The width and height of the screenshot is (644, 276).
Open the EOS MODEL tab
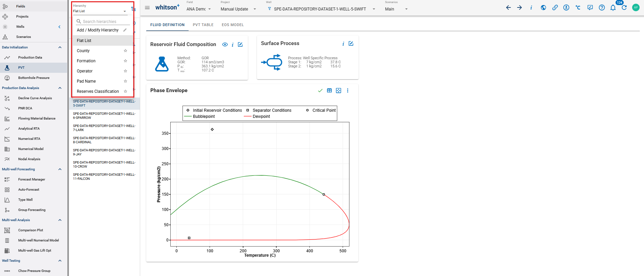(x=233, y=25)
